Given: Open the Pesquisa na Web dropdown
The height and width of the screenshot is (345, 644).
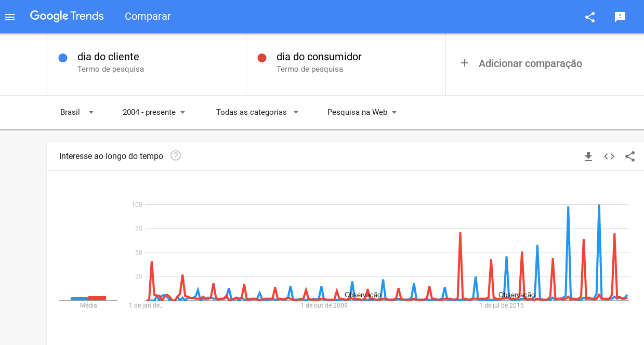Looking at the screenshot, I should 362,112.
